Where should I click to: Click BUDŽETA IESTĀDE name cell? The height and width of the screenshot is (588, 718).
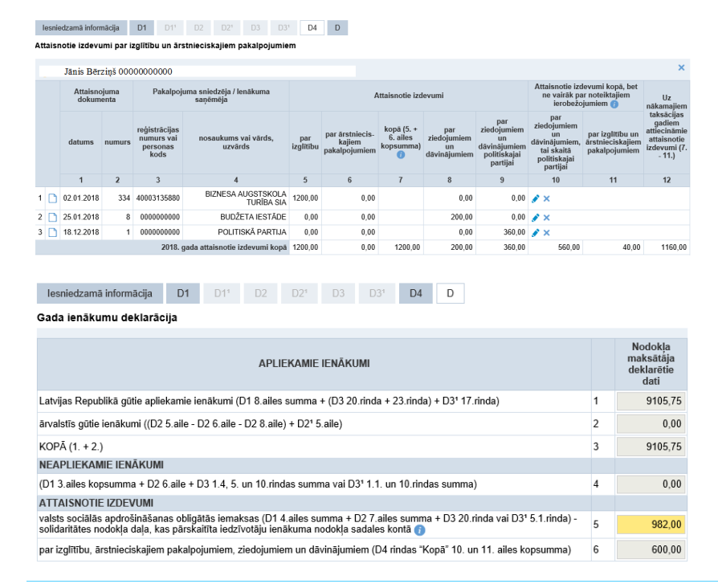[236, 217]
